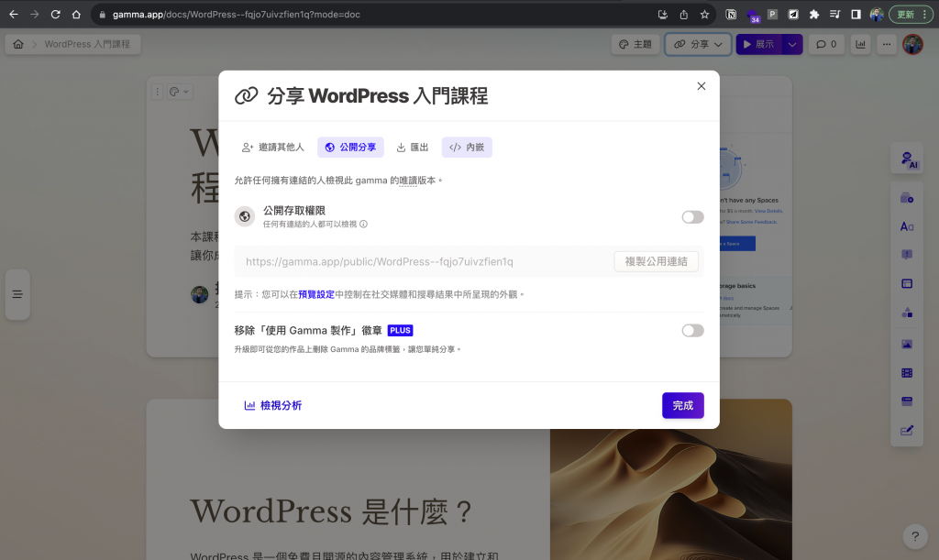Click the 複製公用連結 button

657,261
